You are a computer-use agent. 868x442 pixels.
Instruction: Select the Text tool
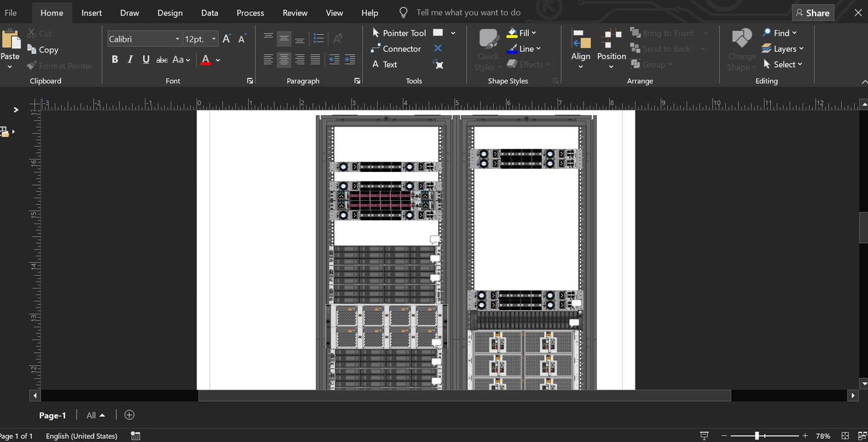[384, 64]
